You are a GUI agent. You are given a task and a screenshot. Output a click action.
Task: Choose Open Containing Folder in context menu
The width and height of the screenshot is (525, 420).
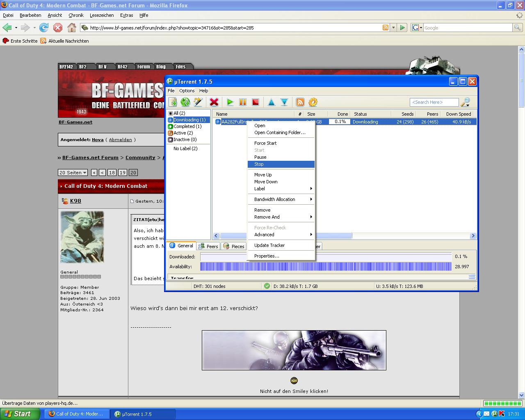tap(281, 132)
